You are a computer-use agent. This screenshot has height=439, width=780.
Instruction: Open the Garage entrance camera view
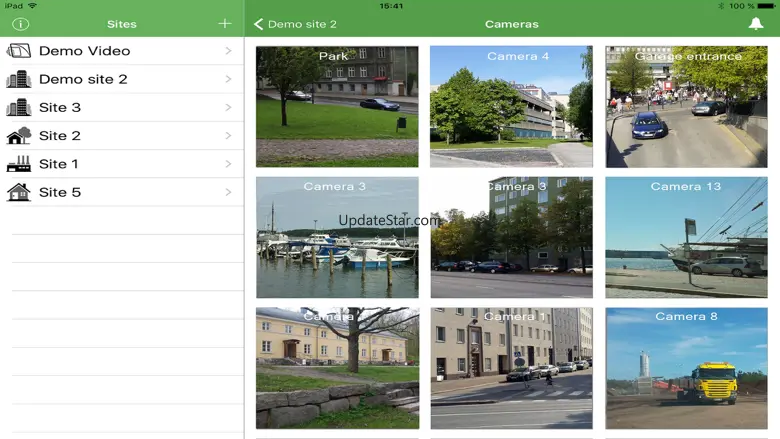686,106
